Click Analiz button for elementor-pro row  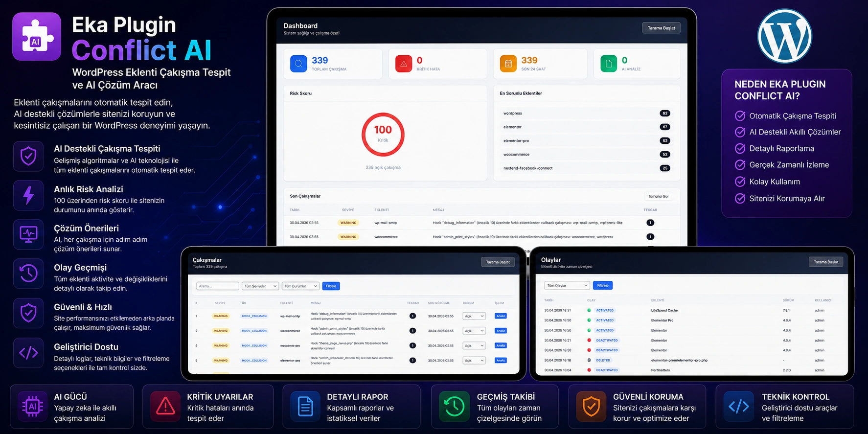[501, 360]
